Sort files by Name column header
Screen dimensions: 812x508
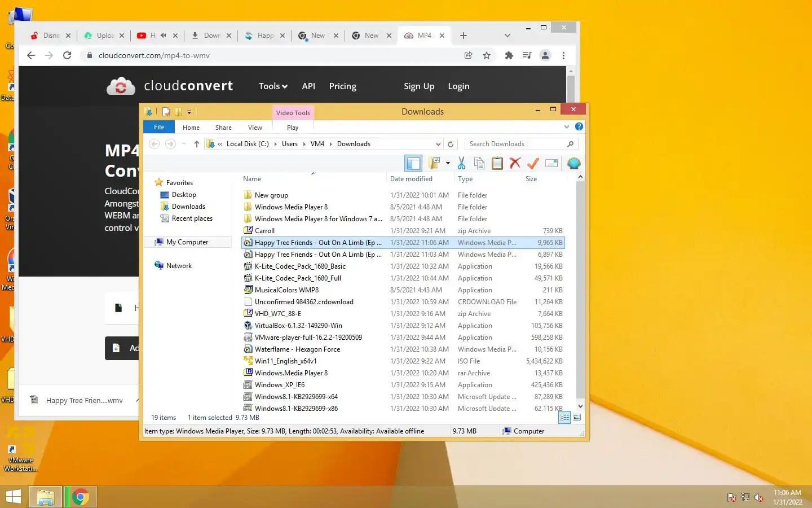click(x=252, y=179)
